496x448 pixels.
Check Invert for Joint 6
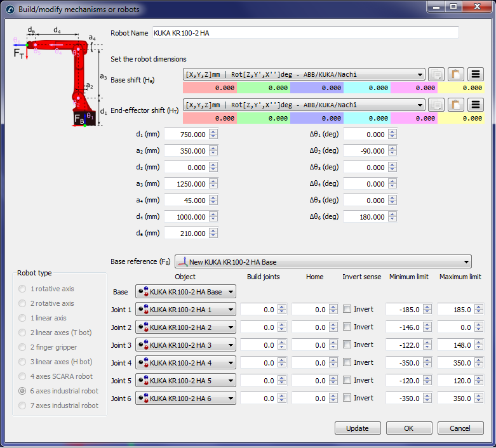[347, 398]
